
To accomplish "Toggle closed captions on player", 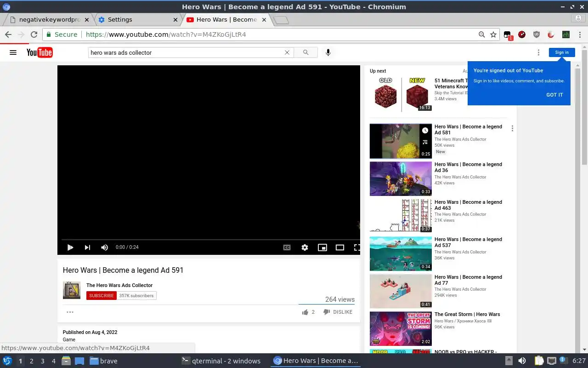I will click(x=287, y=247).
